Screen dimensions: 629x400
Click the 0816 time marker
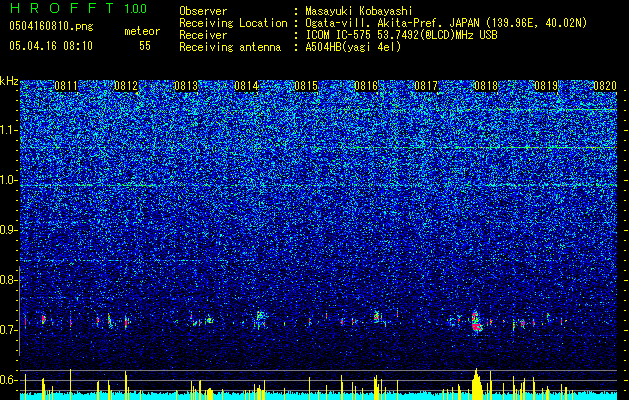click(x=366, y=86)
